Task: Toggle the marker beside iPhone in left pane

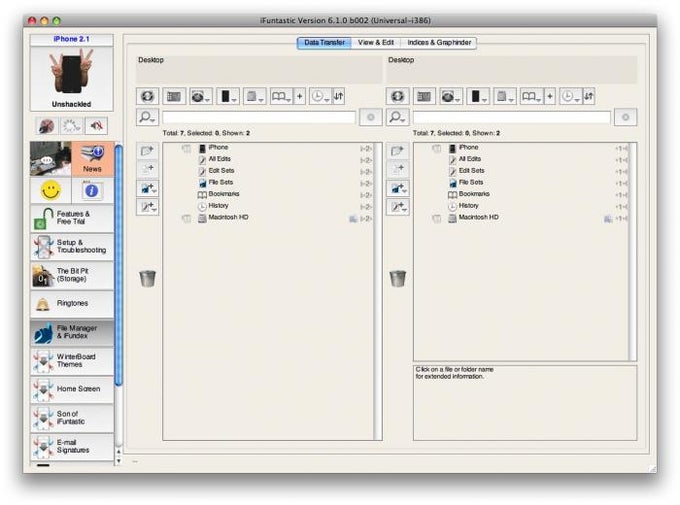Action: [186, 148]
